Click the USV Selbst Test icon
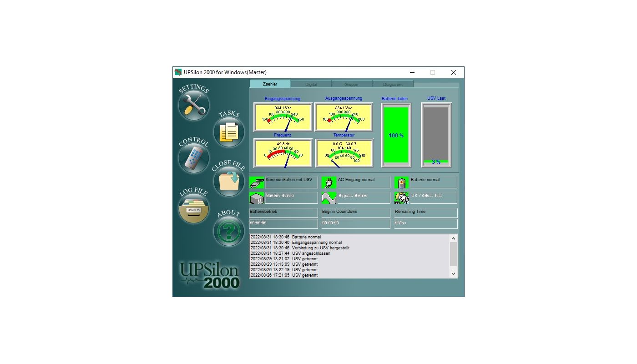Image resolution: width=637 pixels, height=364 pixels. click(402, 198)
